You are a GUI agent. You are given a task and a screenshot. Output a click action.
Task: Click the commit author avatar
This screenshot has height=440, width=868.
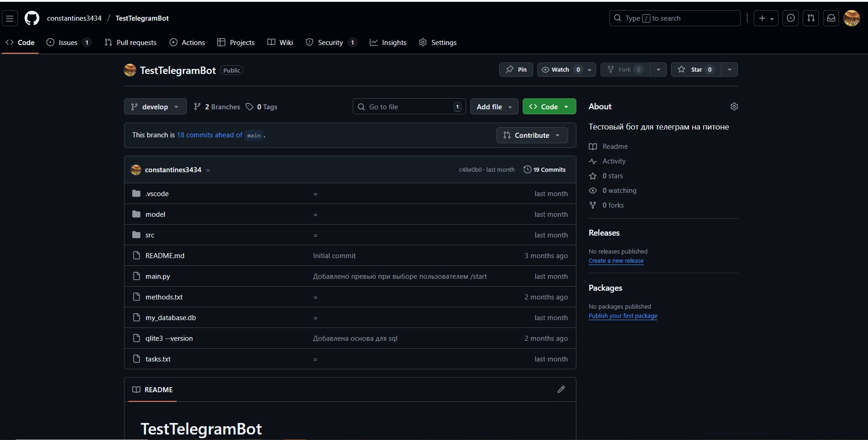pyautogui.click(x=136, y=170)
